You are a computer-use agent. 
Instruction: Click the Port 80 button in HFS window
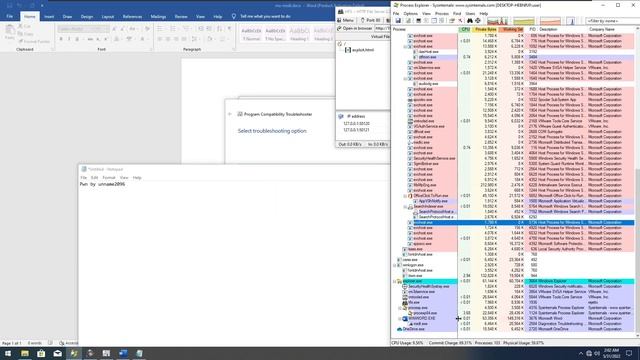(x=371, y=20)
